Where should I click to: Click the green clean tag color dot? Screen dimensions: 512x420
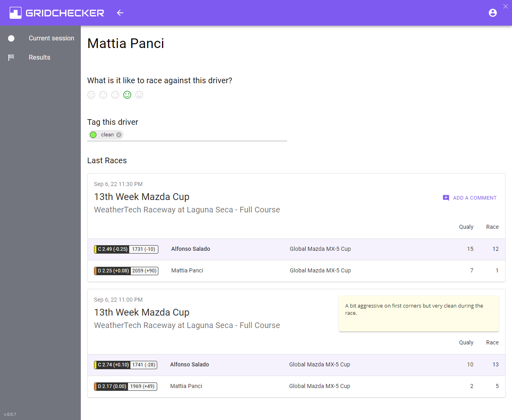pos(93,135)
